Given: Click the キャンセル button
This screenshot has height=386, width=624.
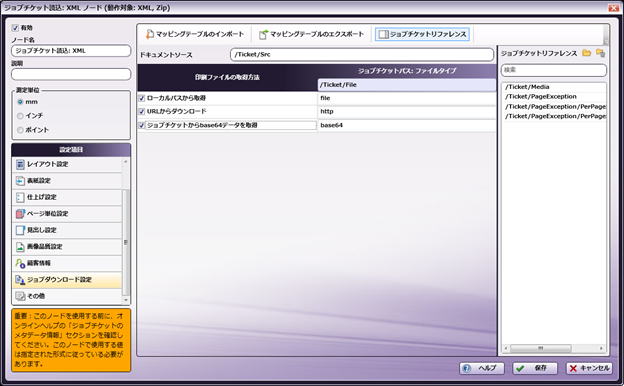Looking at the screenshot, I should [589, 368].
